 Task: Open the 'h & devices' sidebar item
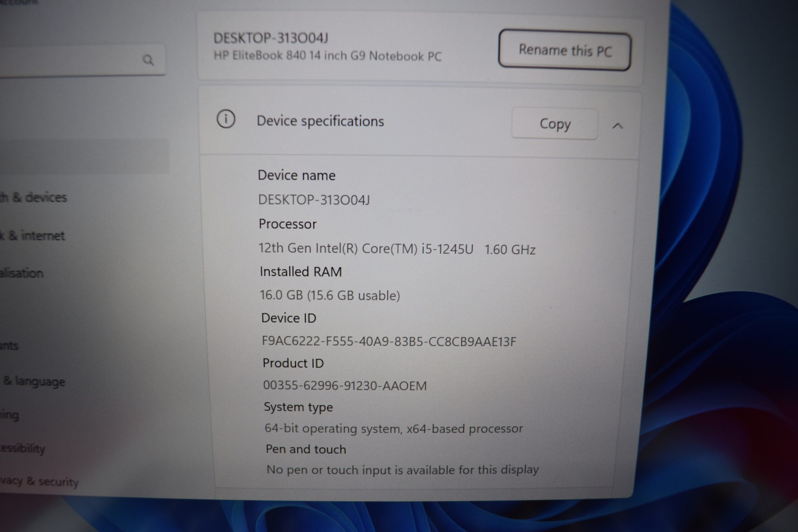[33, 197]
